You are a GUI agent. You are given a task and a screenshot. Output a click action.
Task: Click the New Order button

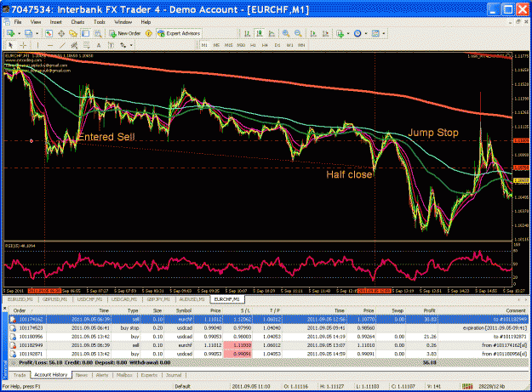(124, 33)
